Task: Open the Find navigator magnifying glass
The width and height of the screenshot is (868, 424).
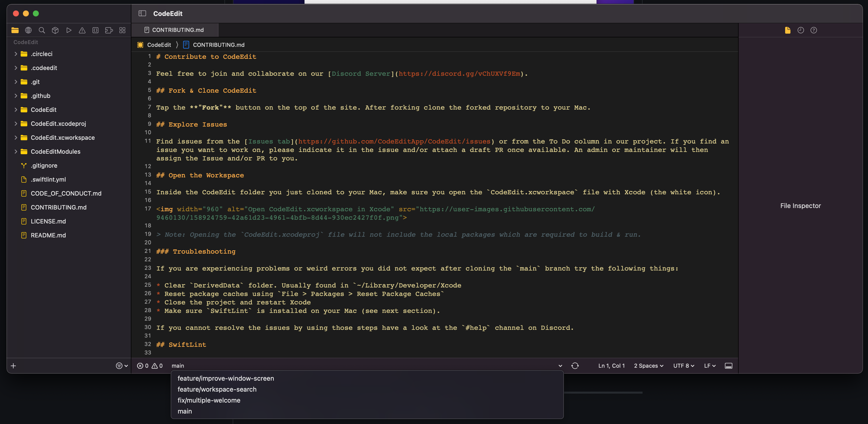Action: (x=42, y=30)
